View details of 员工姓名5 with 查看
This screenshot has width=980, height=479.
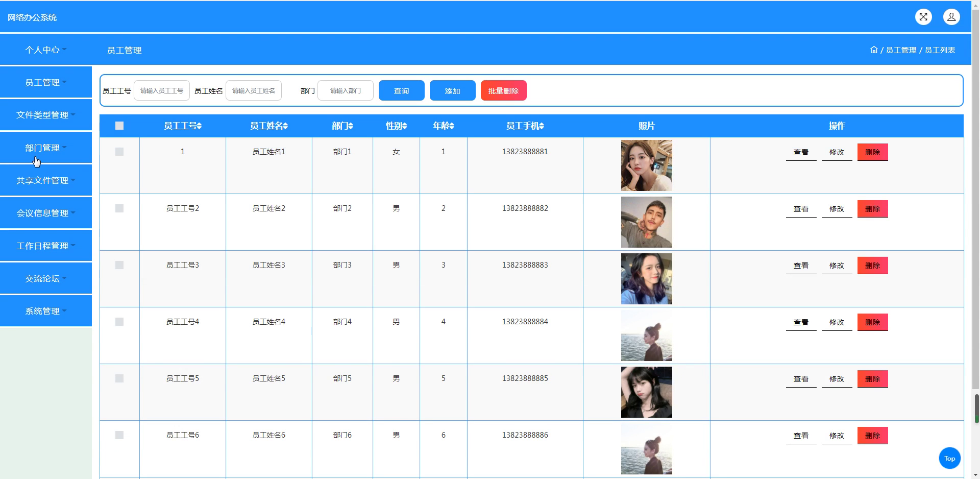click(801, 379)
